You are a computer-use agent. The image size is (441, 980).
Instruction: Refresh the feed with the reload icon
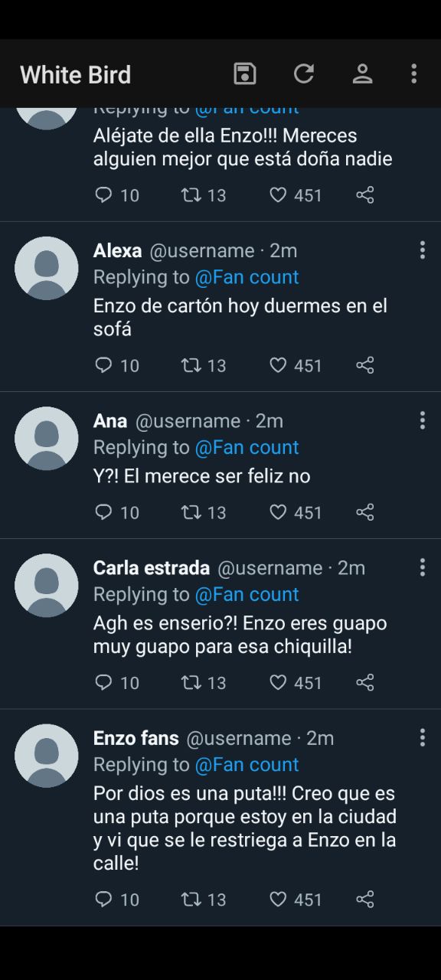304,73
